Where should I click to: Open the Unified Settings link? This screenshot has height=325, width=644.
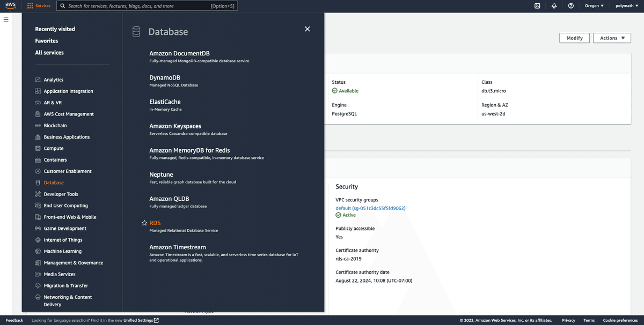tap(141, 320)
